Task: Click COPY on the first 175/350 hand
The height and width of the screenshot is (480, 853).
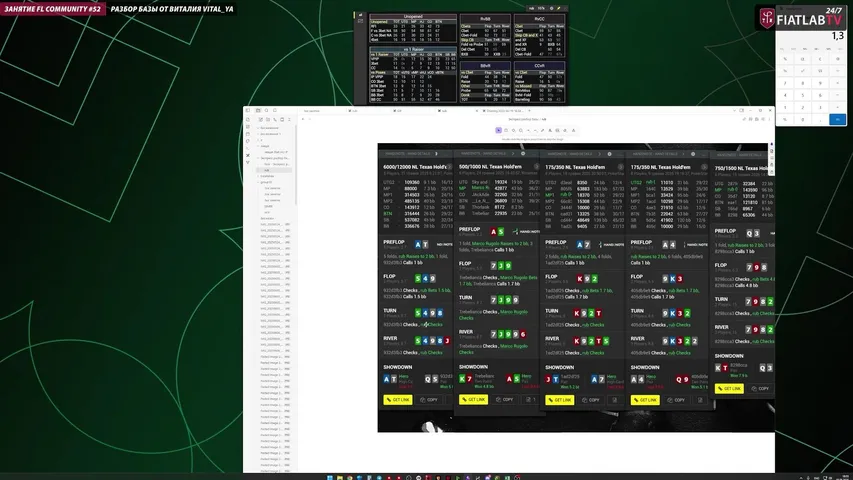Action: [x=591, y=400]
